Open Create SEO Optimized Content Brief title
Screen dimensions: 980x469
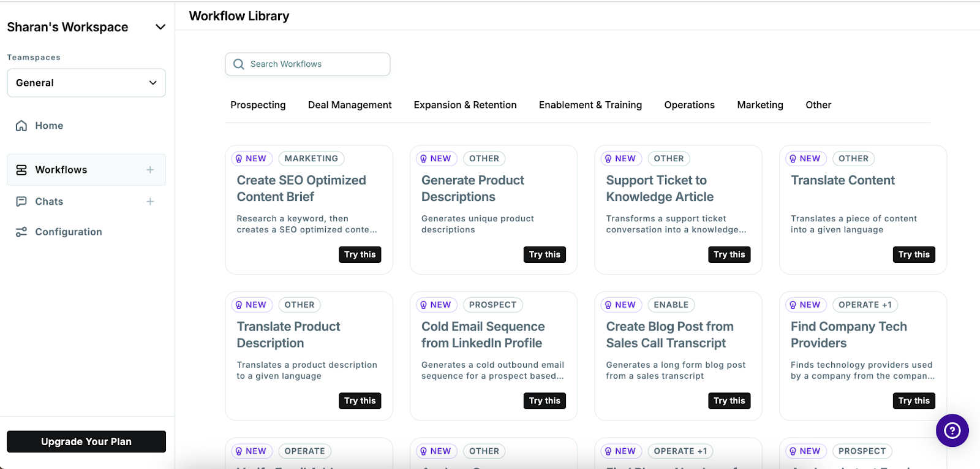(301, 188)
